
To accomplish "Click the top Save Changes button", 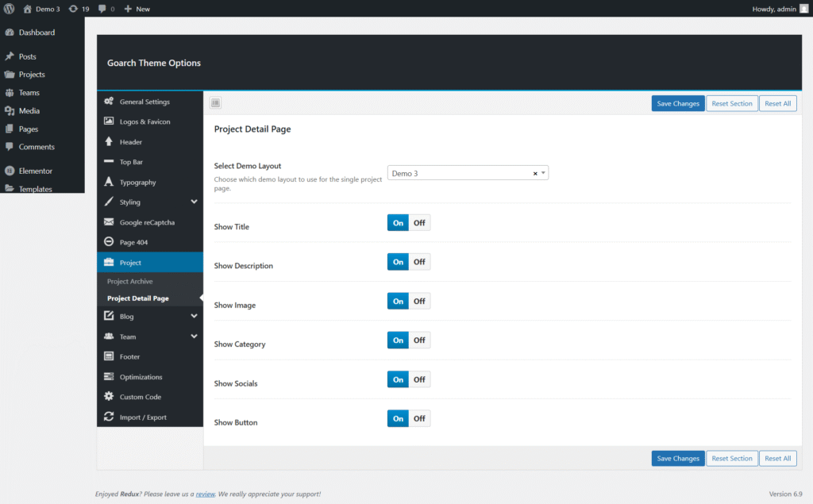I will (x=678, y=103).
